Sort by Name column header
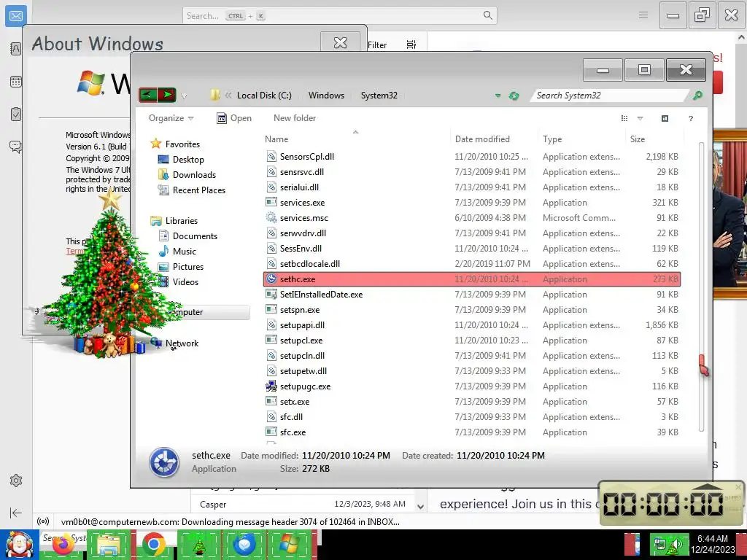Image resolution: width=747 pixels, height=560 pixels. (x=355, y=139)
